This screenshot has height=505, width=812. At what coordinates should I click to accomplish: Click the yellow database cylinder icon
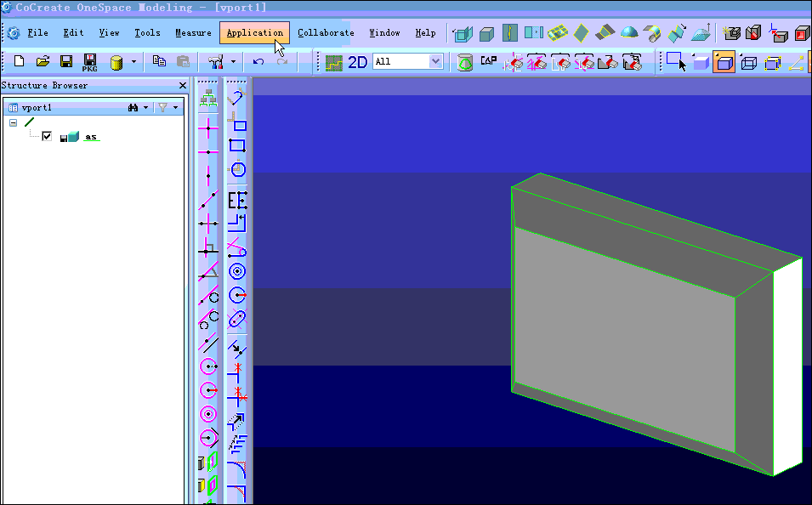pyautogui.click(x=116, y=63)
